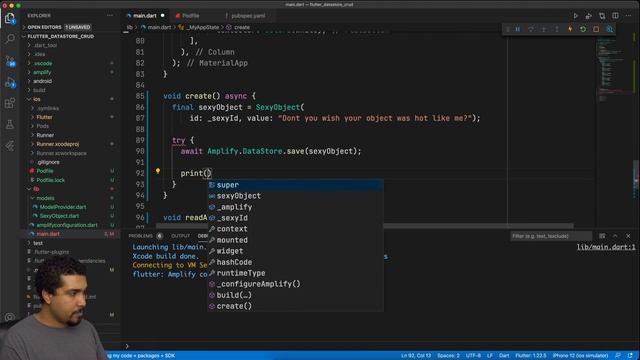Pause the debug session from the debug toolbar
This screenshot has width=640, height=360.
click(518, 29)
